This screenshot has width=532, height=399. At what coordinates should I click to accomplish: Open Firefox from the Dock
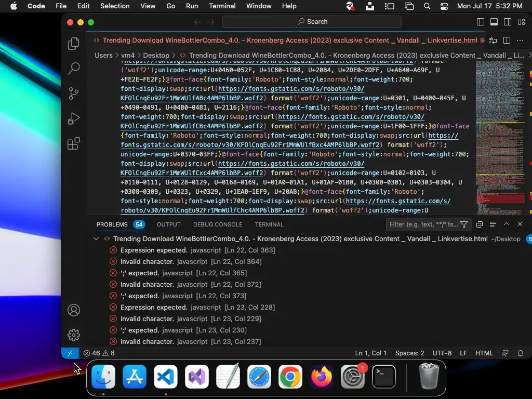point(321,377)
